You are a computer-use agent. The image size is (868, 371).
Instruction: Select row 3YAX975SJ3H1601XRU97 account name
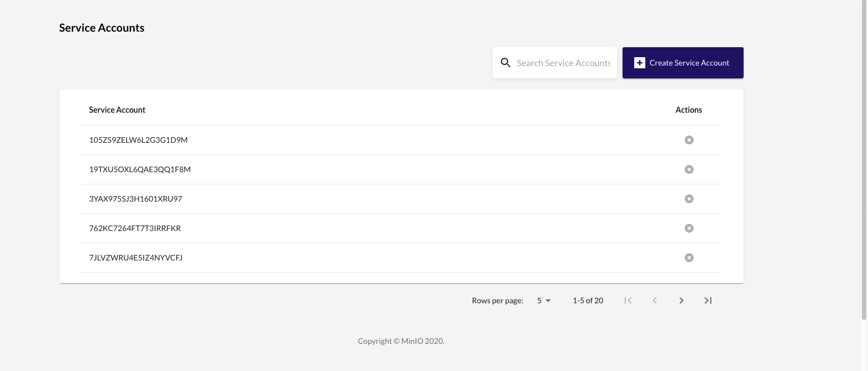(x=136, y=199)
